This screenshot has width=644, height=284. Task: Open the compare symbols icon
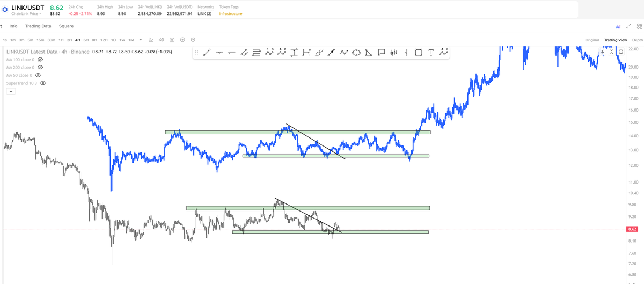[x=161, y=40]
